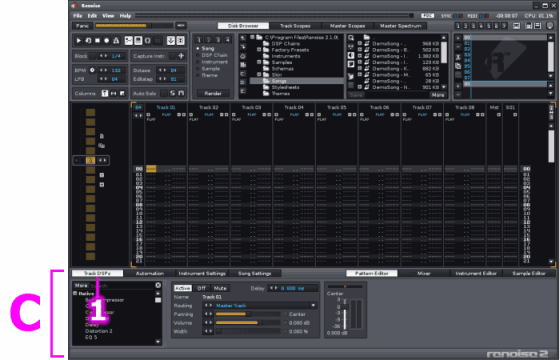Click the upper layout toggle icon near presets
The image size is (560, 360).
click(529, 26)
